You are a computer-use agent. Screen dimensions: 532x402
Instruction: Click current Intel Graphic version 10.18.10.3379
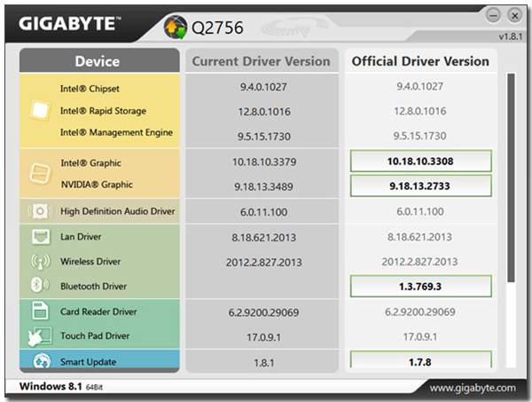click(264, 162)
